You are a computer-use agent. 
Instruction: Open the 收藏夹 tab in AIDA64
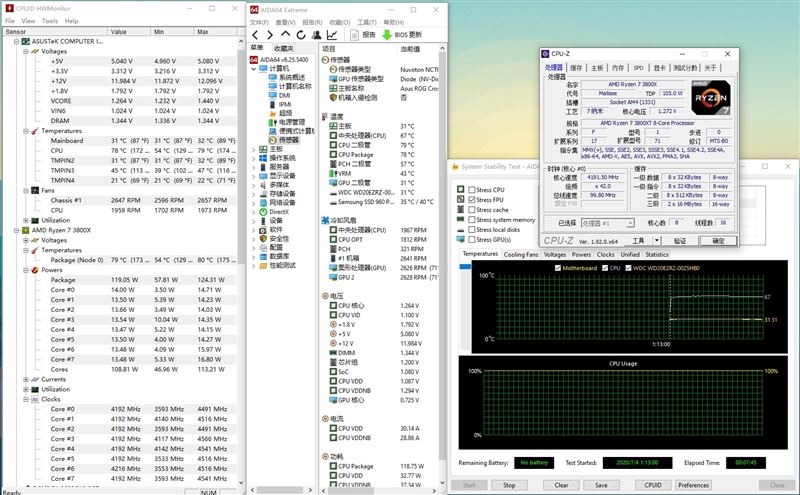283,48
